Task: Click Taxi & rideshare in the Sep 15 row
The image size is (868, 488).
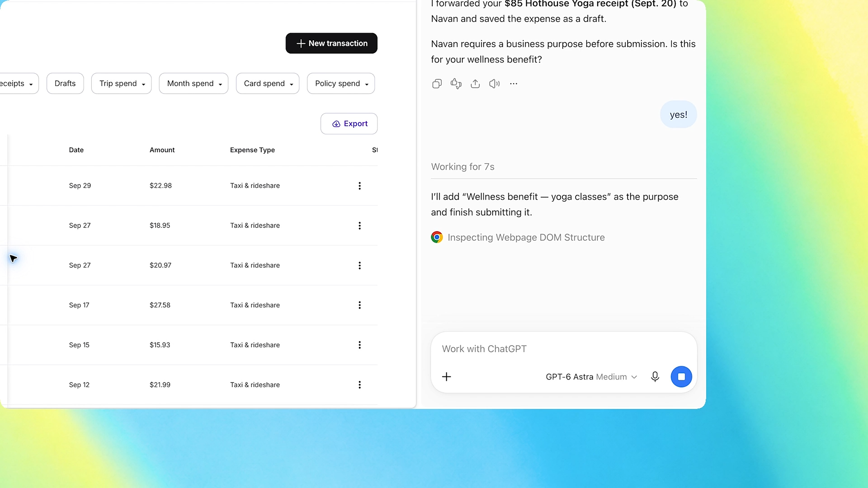Action: tap(255, 345)
